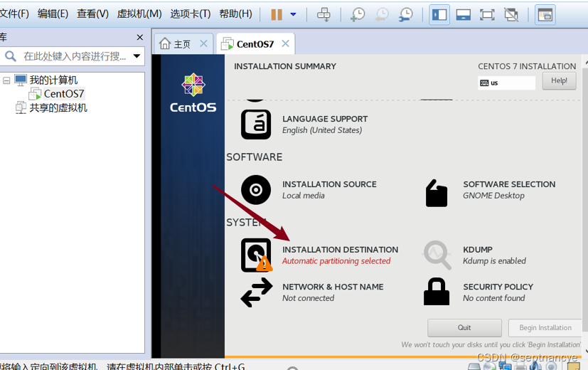Close the 主页 tab
This screenshot has height=370, width=588.
point(203,43)
